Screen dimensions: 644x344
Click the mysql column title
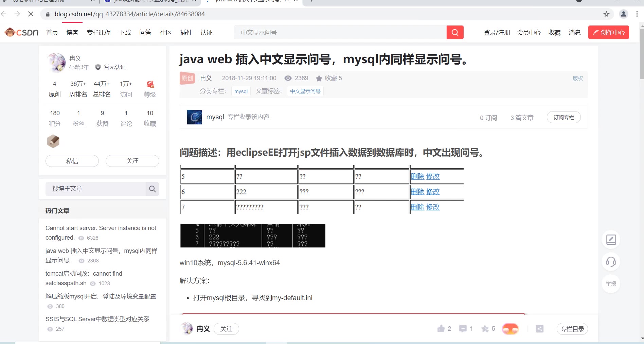pos(215,117)
